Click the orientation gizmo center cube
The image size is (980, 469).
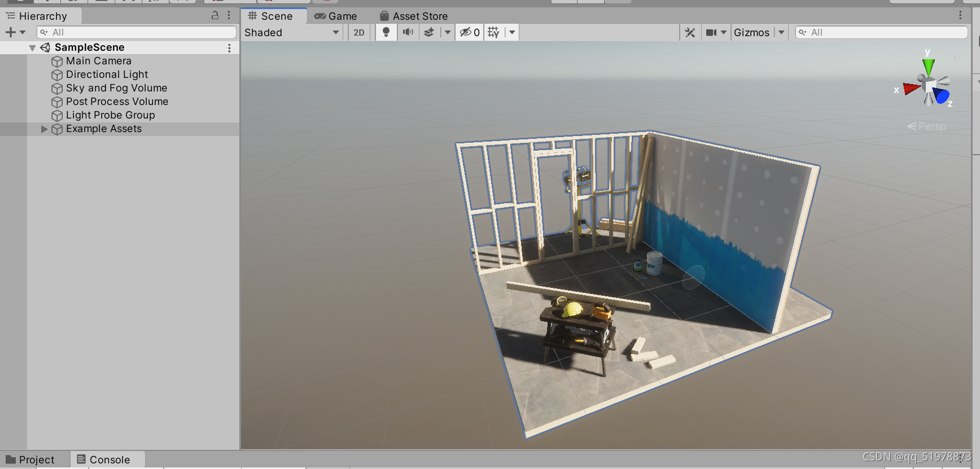[x=929, y=86]
